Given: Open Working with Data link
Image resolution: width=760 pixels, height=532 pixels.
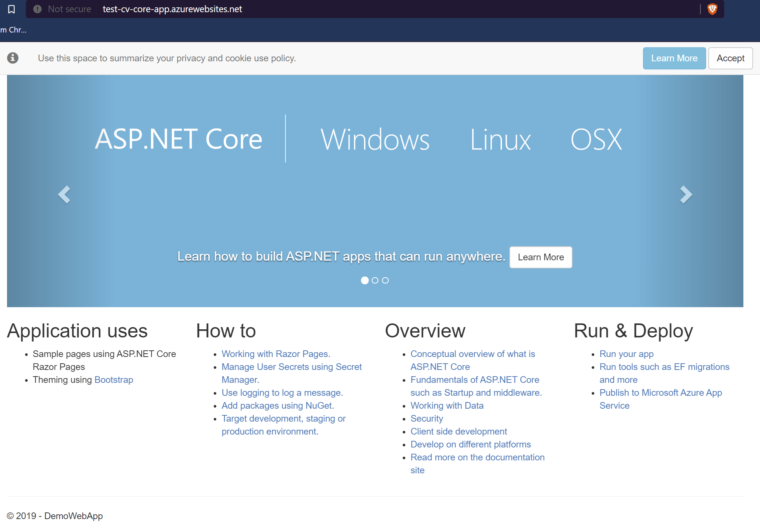Looking at the screenshot, I should [x=447, y=406].
